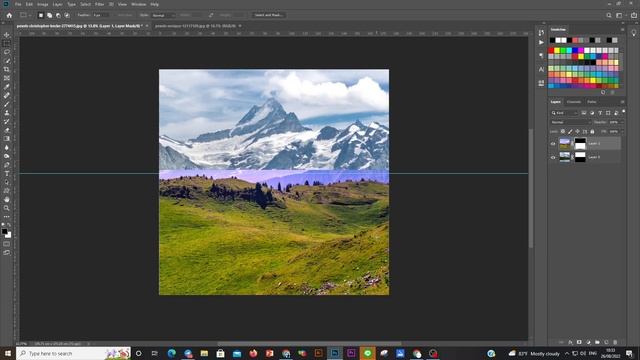The width and height of the screenshot is (640, 360).
Task: Click the Feather input field
Action: pos(100,15)
